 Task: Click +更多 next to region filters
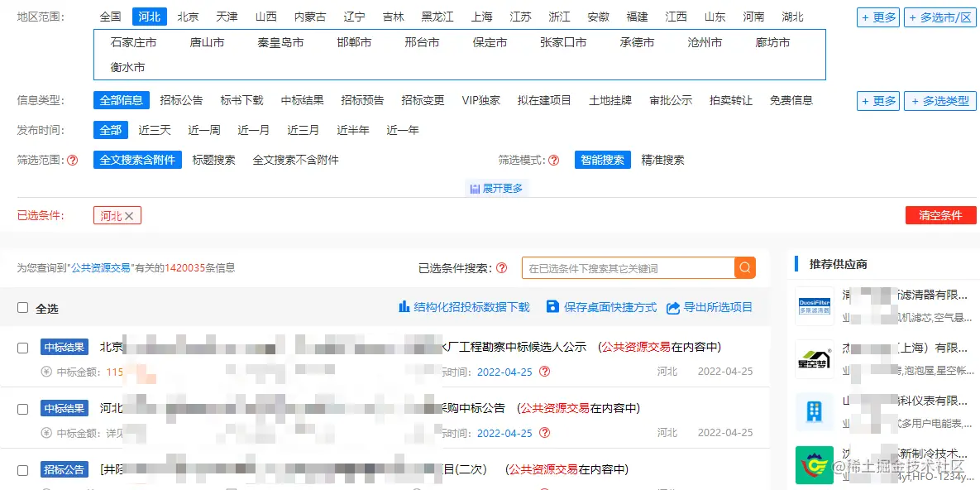877,17
